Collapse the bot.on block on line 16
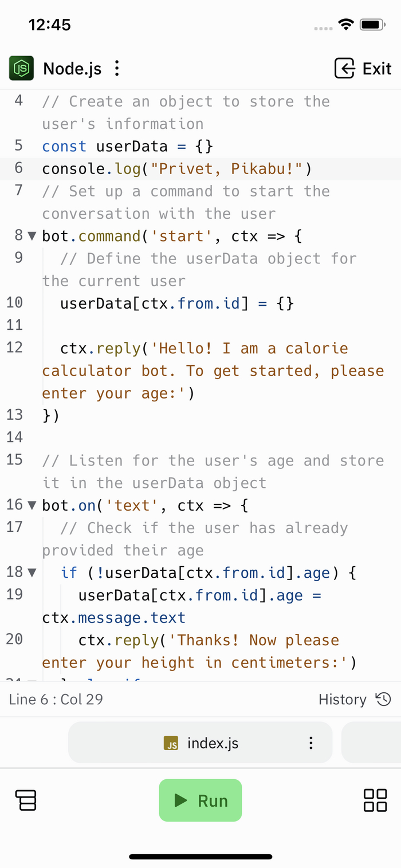The width and height of the screenshot is (401, 868). [32, 506]
